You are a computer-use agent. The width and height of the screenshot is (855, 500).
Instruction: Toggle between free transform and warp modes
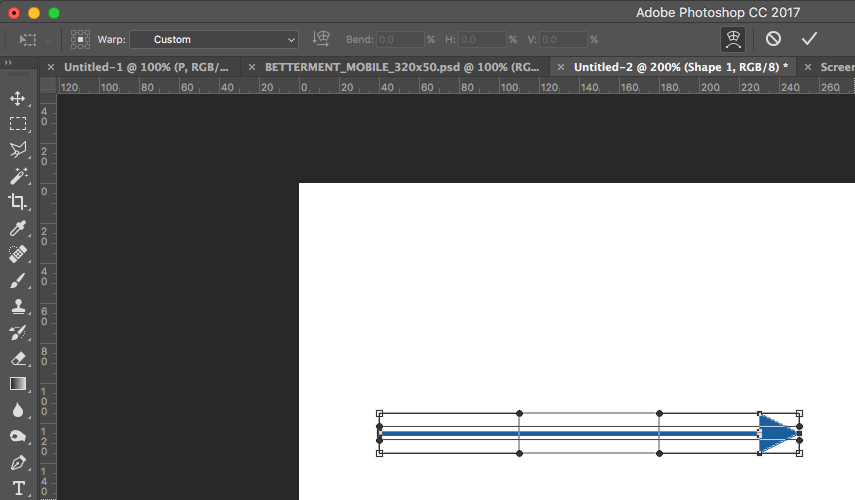[x=733, y=39]
